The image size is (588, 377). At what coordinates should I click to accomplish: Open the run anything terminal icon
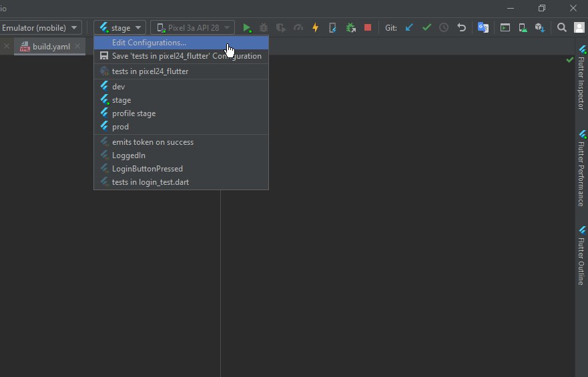505,28
